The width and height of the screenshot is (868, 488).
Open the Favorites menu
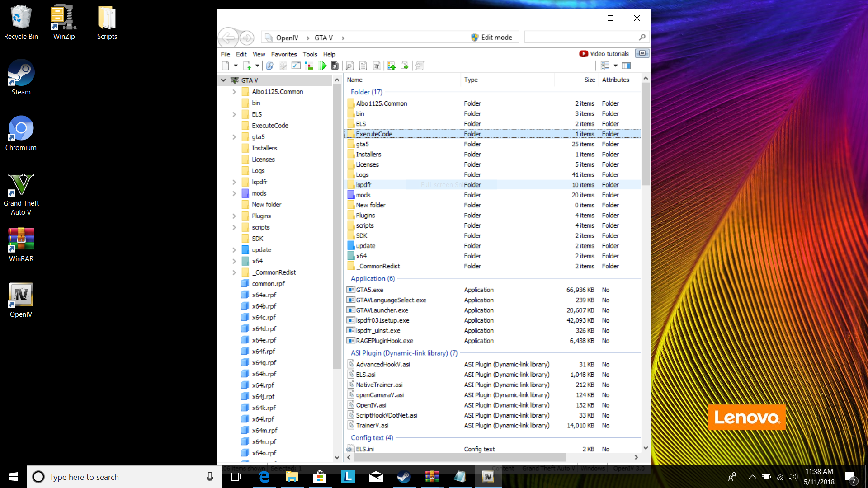284,54
